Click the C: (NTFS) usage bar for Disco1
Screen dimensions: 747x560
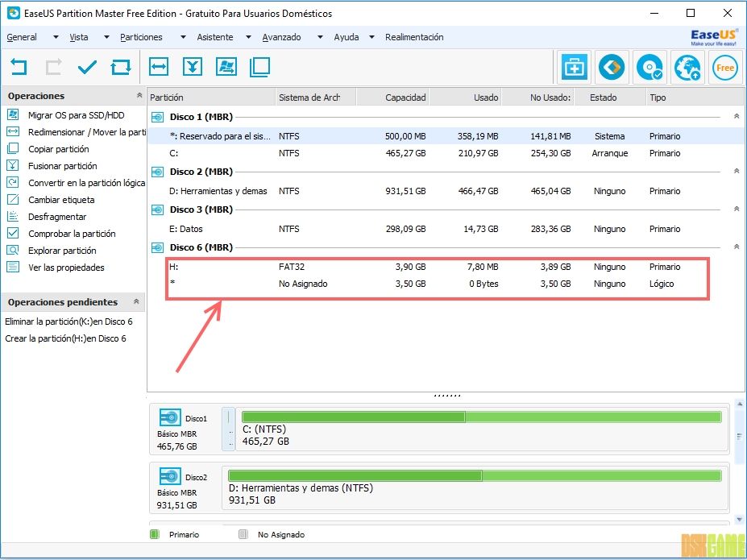pyautogui.click(x=481, y=417)
